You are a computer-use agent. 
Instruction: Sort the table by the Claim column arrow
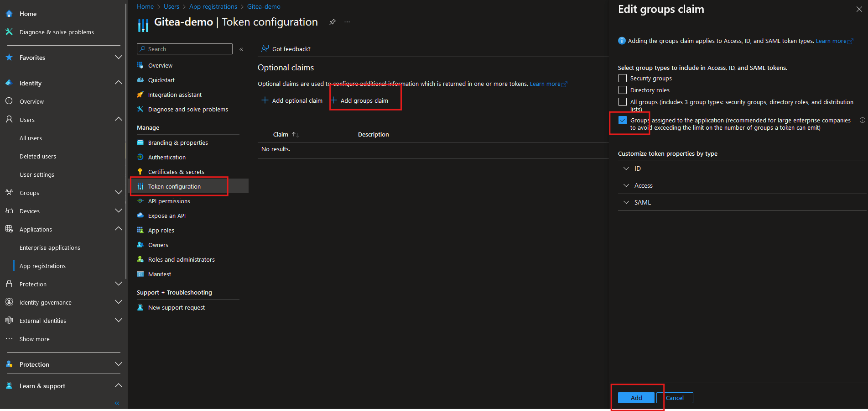(x=295, y=135)
